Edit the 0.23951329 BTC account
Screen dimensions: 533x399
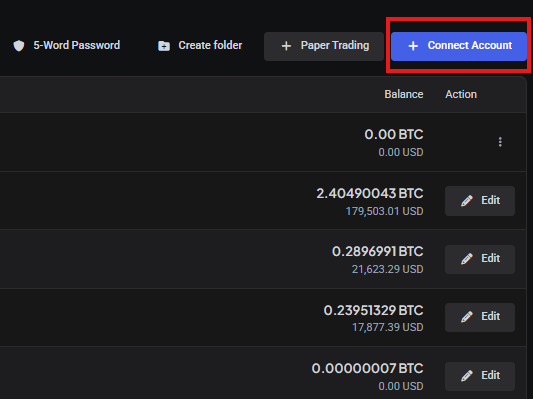pyautogui.click(x=480, y=317)
